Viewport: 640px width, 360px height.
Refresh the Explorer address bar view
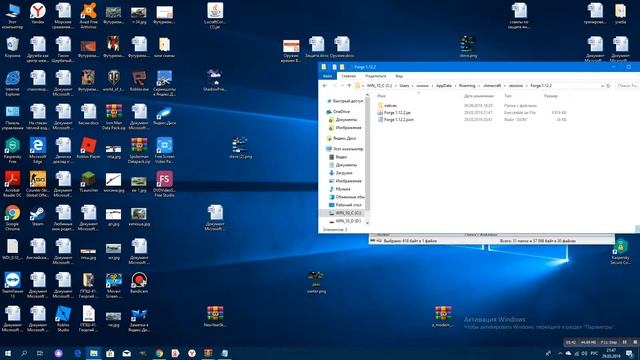click(x=608, y=86)
